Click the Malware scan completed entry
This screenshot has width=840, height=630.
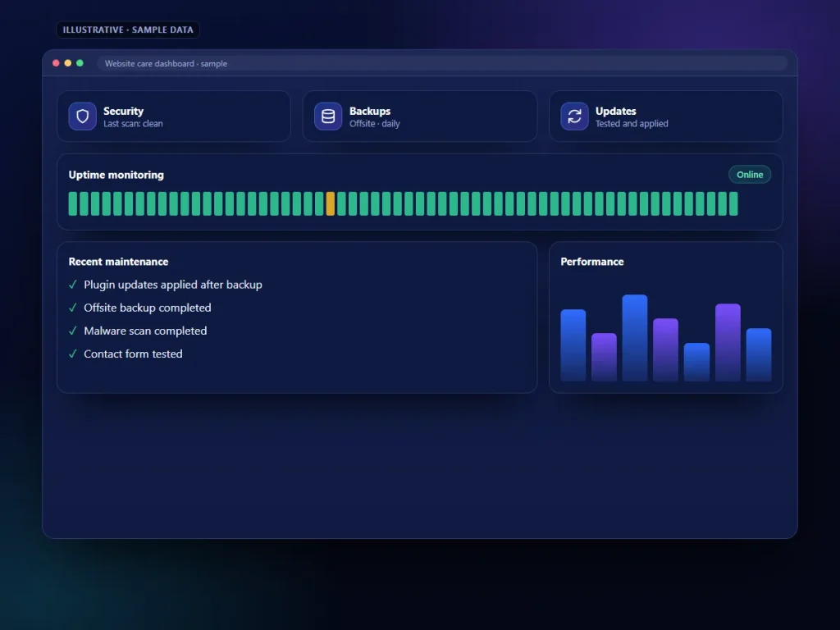click(145, 331)
